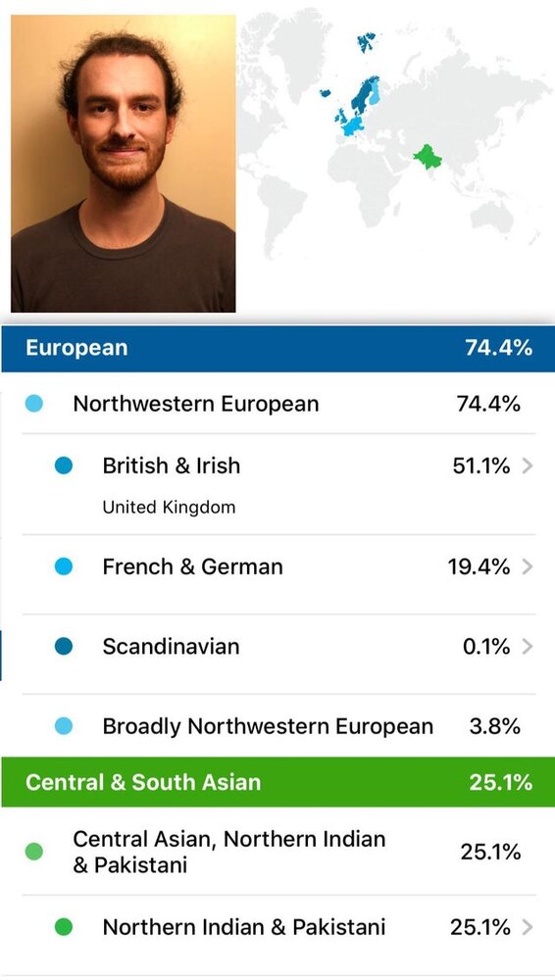555x980 pixels.
Task: Select the British & Irish blue dot
Action: coord(63,465)
